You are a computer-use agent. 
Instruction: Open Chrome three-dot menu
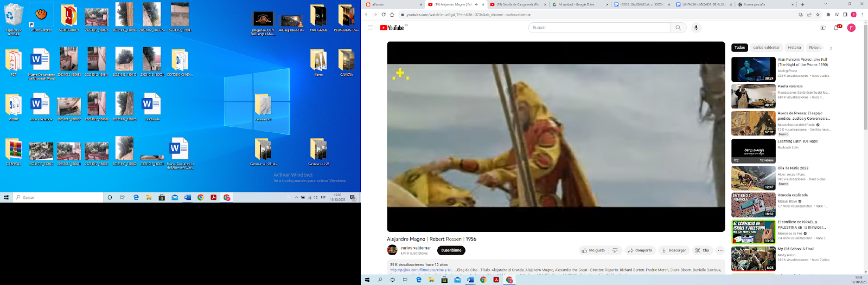[x=862, y=15]
